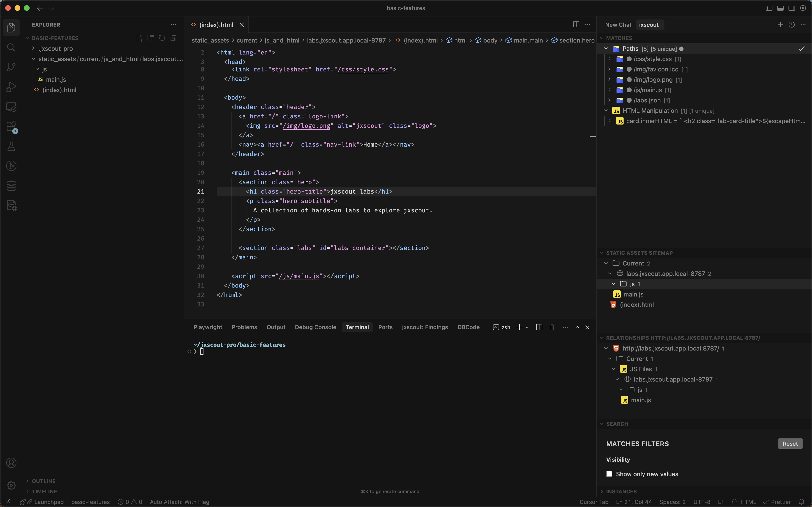Click the New File icon in Explorer
The height and width of the screenshot is (507, 812).
140,38
